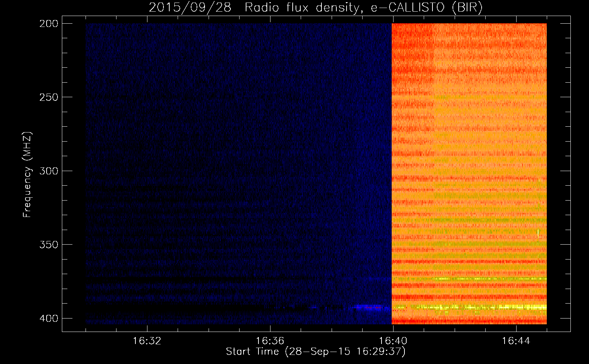Click the 16:44 time tick label
Image resolution: width=589 pixels, height=364 pixels.
coord(516,341)
